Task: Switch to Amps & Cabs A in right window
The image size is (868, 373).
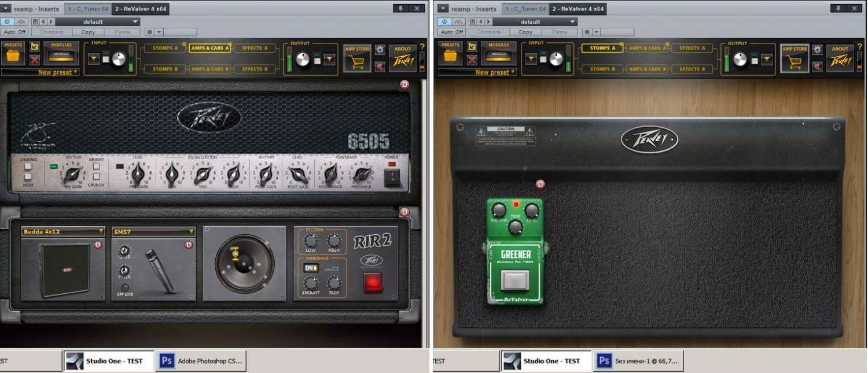Action: [x=648, y=48]
